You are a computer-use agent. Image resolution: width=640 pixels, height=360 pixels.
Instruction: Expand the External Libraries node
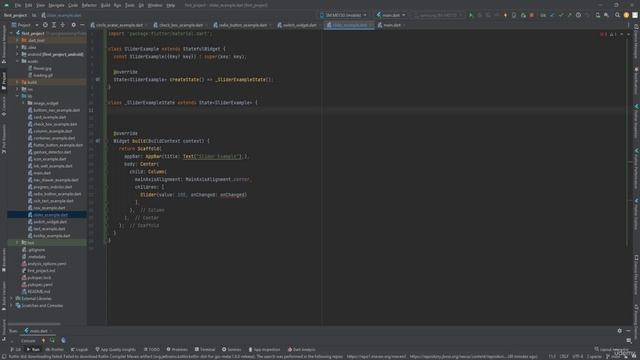click(12, 298)
